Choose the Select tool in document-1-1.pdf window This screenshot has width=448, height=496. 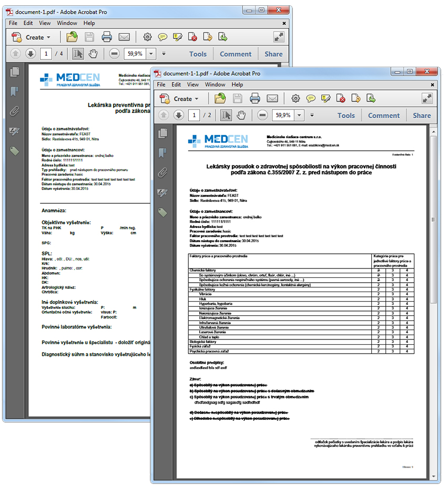tap(226, 115)
